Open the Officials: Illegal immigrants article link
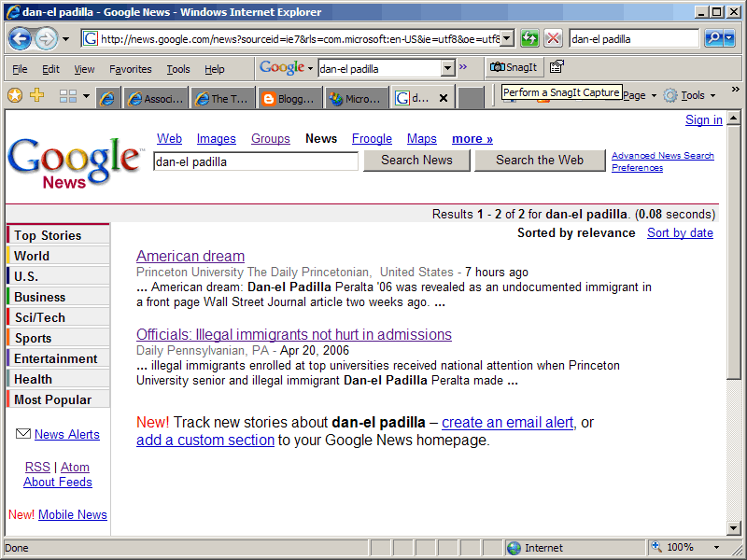Image resolution: width=747 pixels, height=560 pixels. coord(294,335)
